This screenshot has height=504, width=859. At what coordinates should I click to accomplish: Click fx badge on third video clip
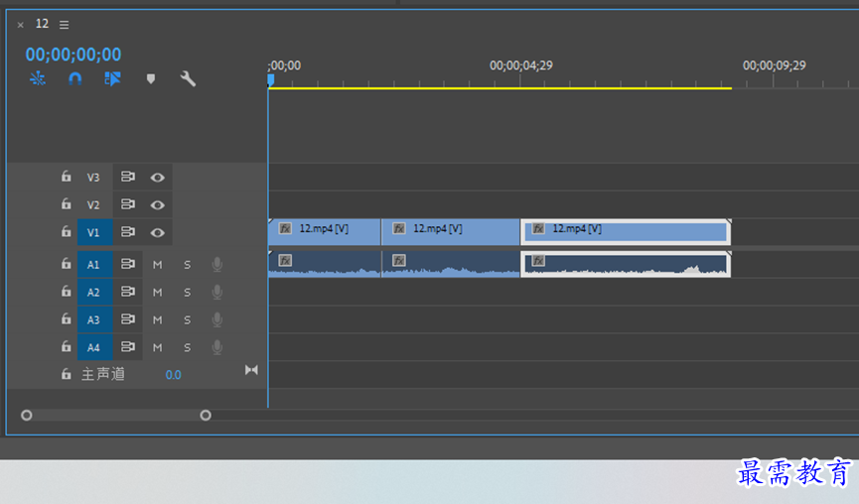pos(538,228)
